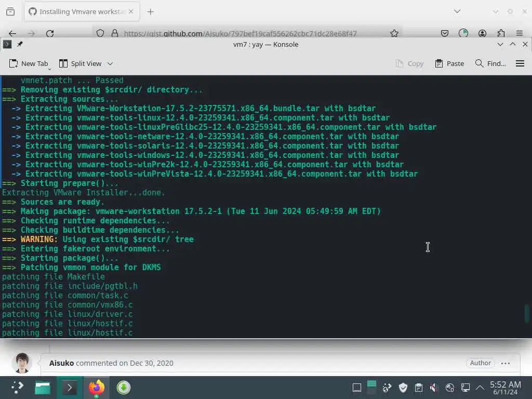532x399 pixels.
Task: Click the muted volume tray icon
Action: click(x=434, y=388)
